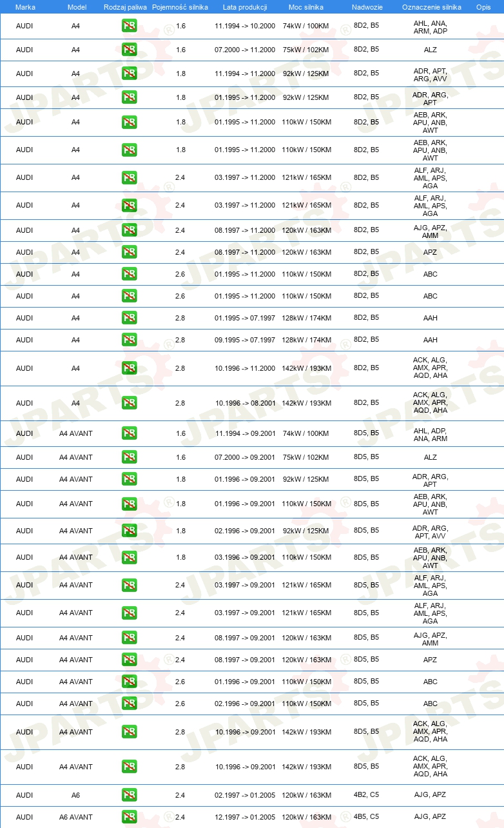Select the '03.1996 -> 09.2001' production cell
Screen dimensions: 504x828
[245, 557]
